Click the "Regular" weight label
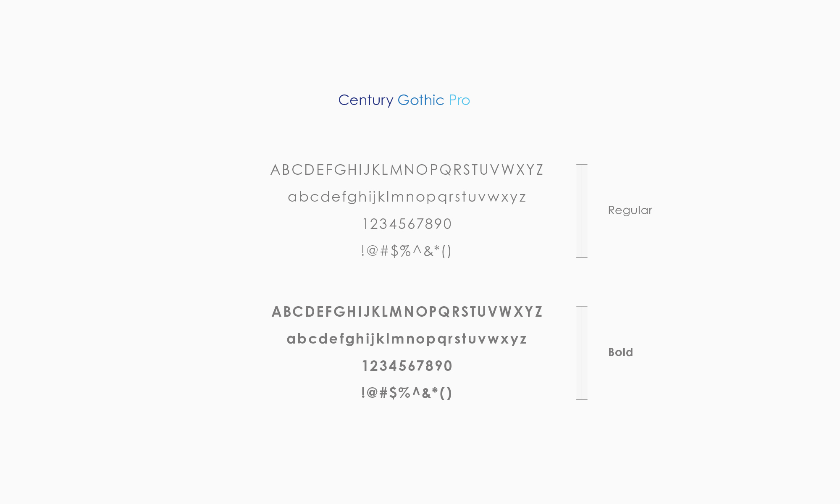This screenshot has width=840, height=504. click(630, 210)
